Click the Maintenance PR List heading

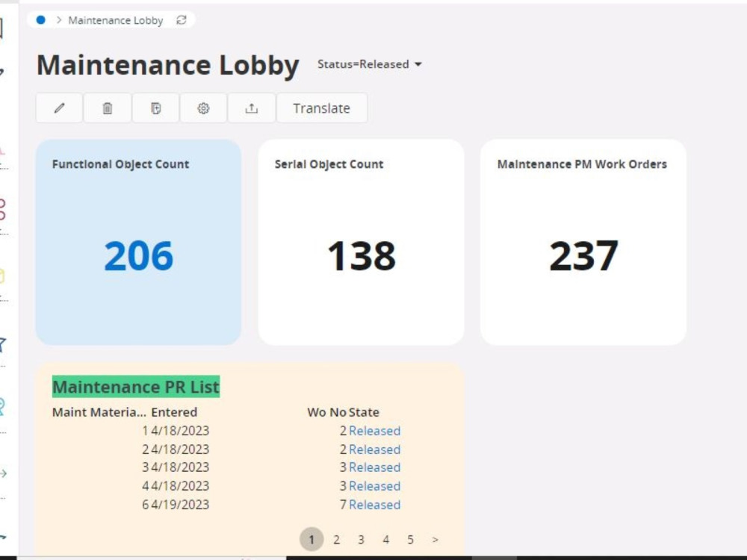click(x=136, y=387)
